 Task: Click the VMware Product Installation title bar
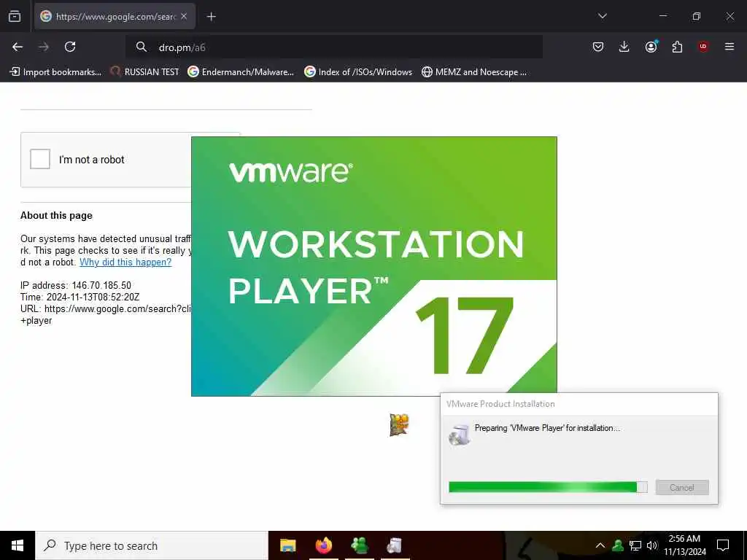click(578, 404)
